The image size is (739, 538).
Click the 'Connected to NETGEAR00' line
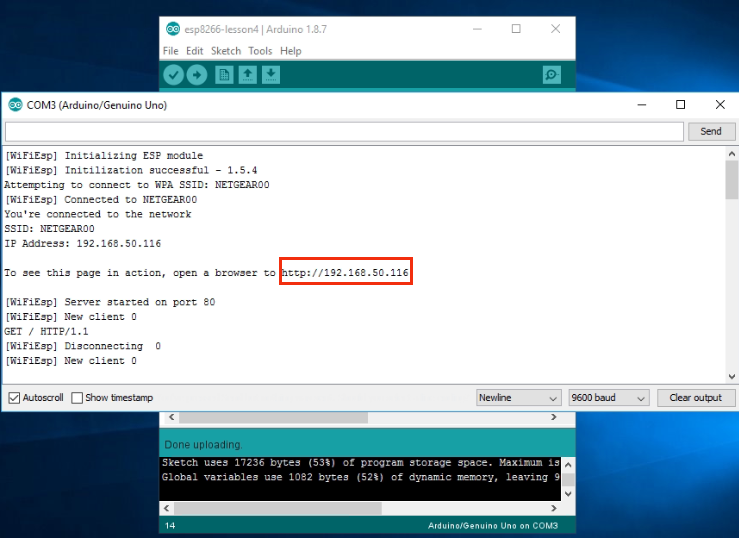101,200
